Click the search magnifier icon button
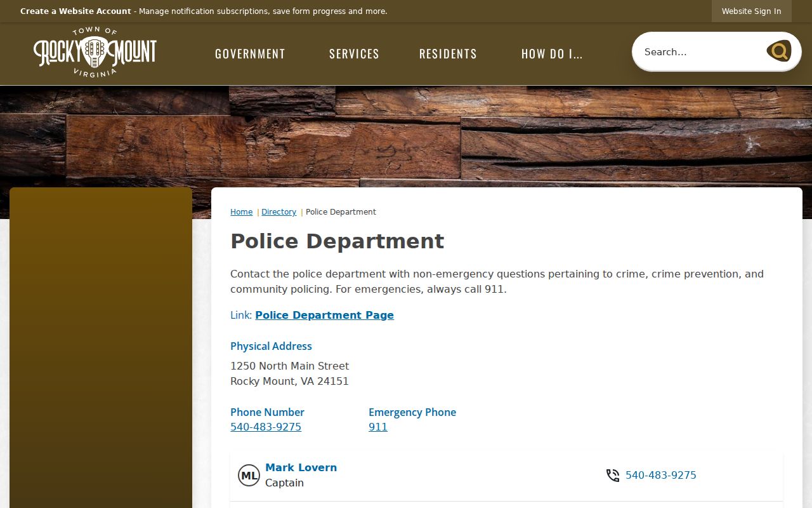812x508 pixels. pos(778,51)
